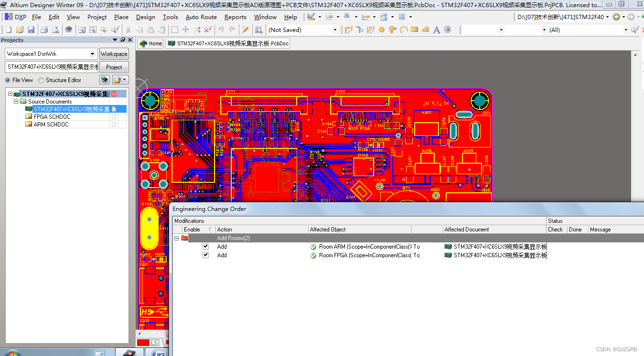Open an existing document with folder icon

[x=20, y=30]
